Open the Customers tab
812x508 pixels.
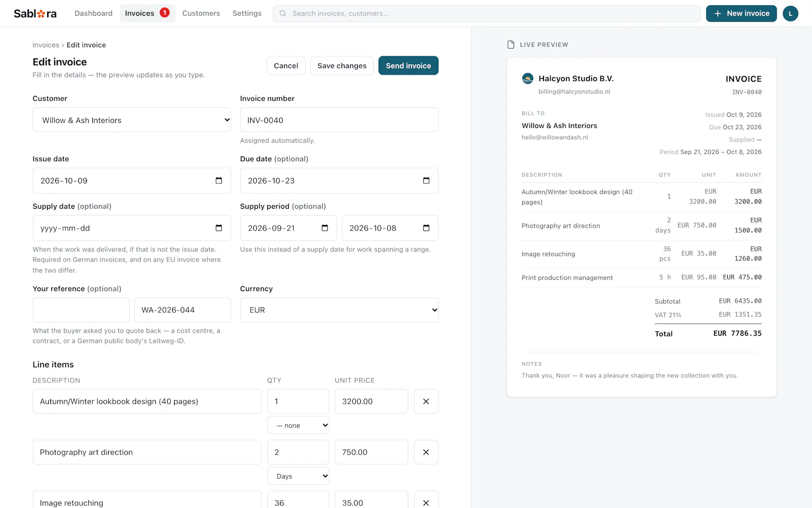point(201,13)
